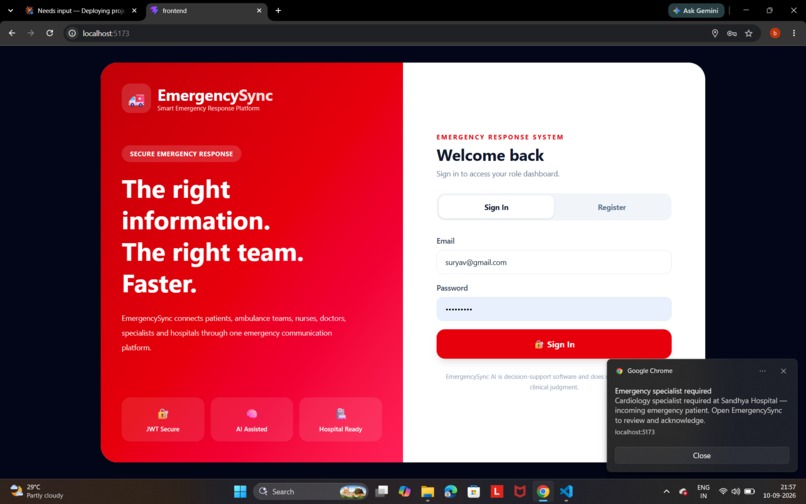Close the frontend tab
Screen dimensions: 806x504
point(259,10)
